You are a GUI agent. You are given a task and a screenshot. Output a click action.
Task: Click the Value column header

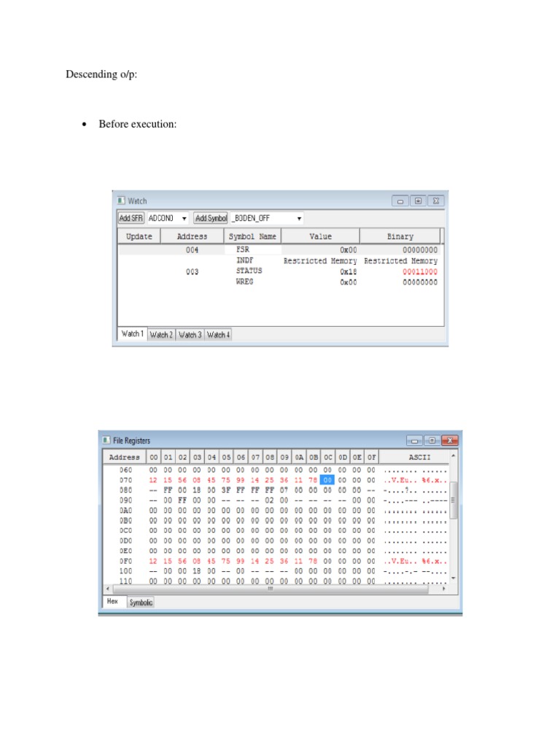point(321,236)
